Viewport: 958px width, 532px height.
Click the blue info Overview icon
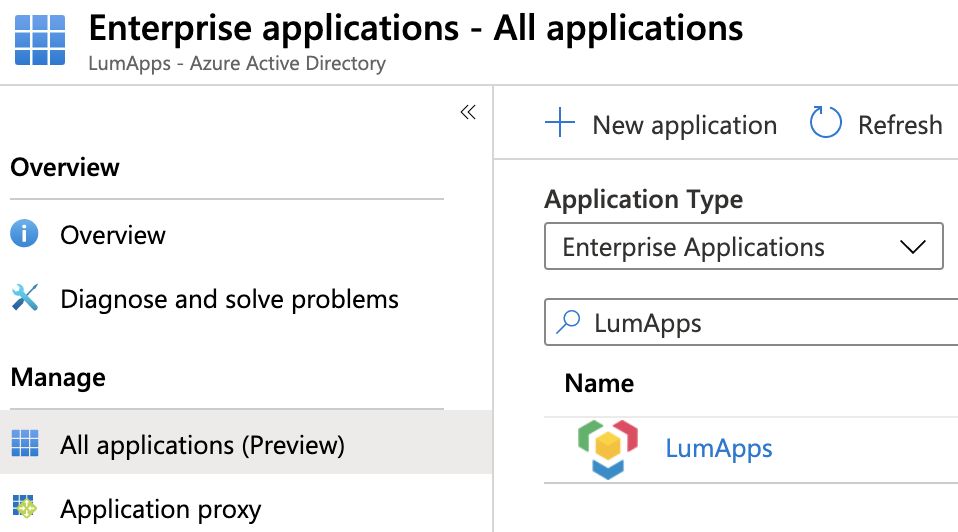pos(24,234)
